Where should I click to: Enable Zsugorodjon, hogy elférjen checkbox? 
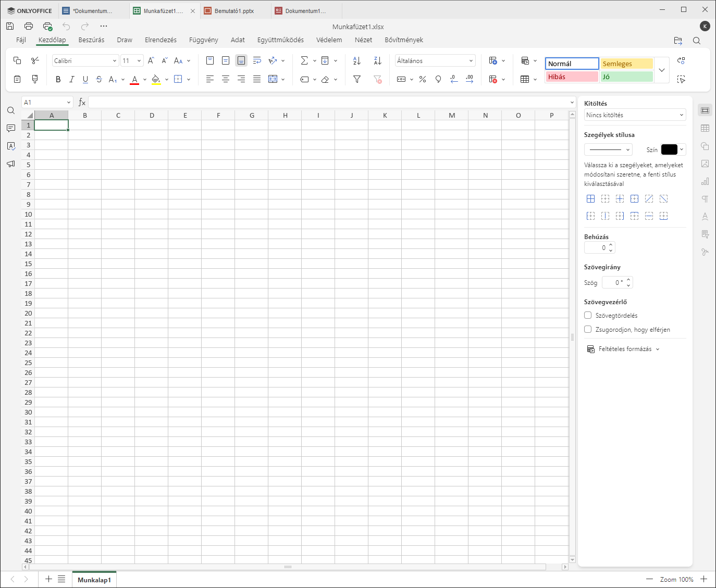click(x=588, y=329)
